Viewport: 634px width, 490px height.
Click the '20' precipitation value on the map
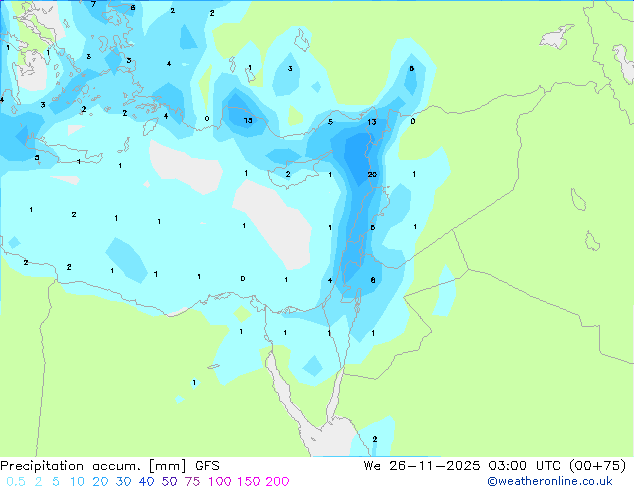(x=372, y=174)
